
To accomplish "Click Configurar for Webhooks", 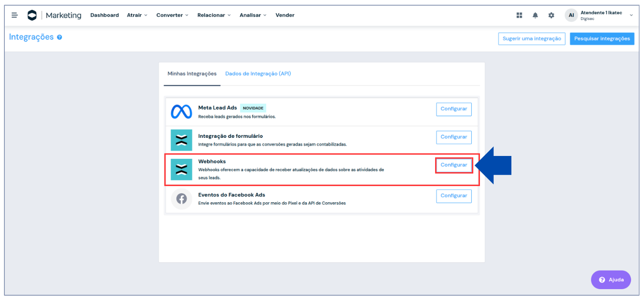I will tap(454, 165).
